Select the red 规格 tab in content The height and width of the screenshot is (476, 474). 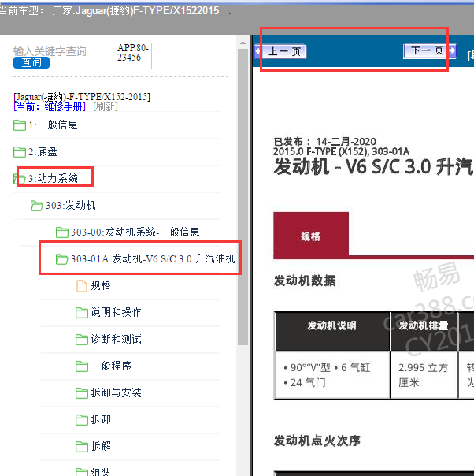coord(311,236)
